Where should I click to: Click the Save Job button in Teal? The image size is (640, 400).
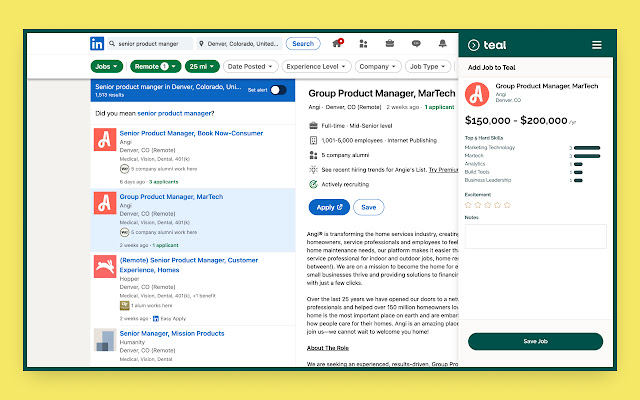click(x=535, y=341)
